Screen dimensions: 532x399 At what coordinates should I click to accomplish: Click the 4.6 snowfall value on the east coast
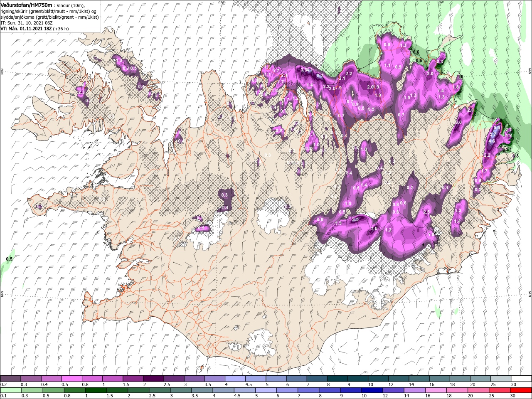tap(491, 141)
